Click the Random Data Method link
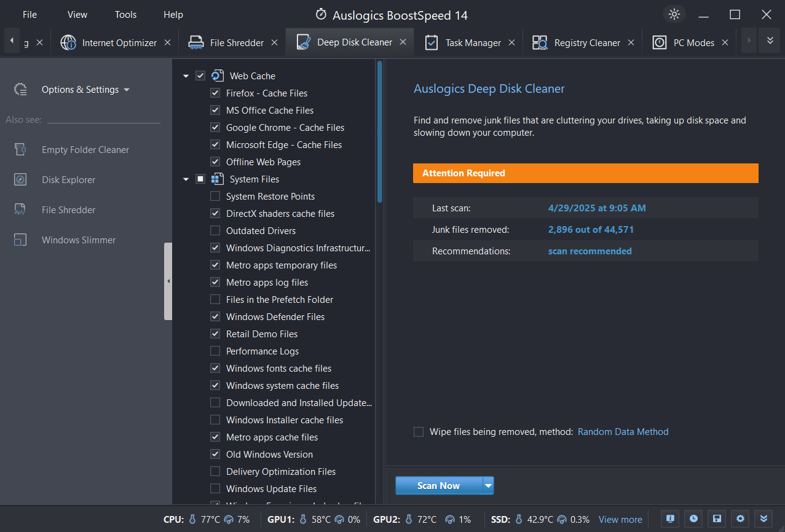This screenshot has height=532, width=785. click(623, 431)
